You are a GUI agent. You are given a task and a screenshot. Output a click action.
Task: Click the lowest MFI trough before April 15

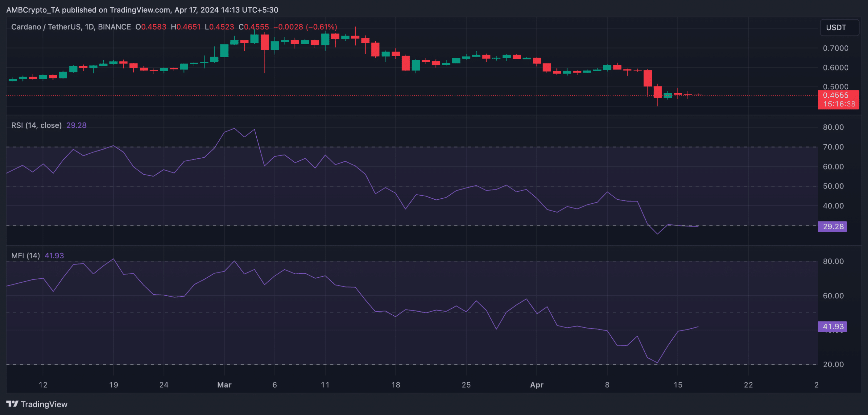click(x=657, y=362)
